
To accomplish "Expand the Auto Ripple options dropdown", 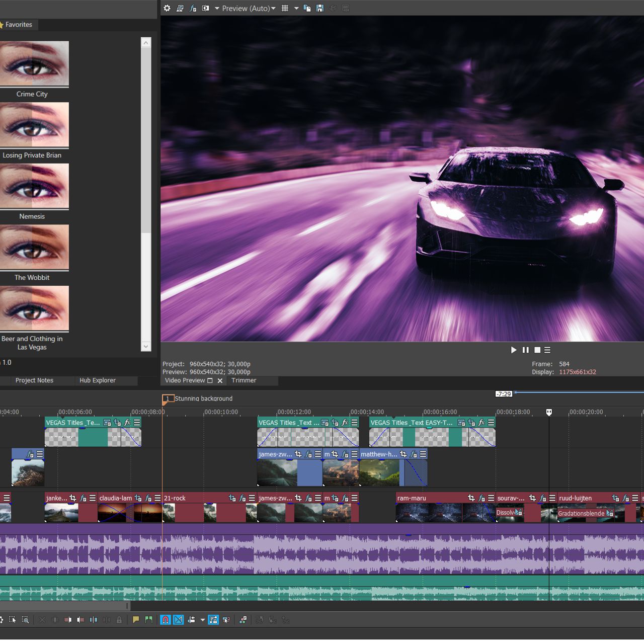I will [x=203, y=619].
